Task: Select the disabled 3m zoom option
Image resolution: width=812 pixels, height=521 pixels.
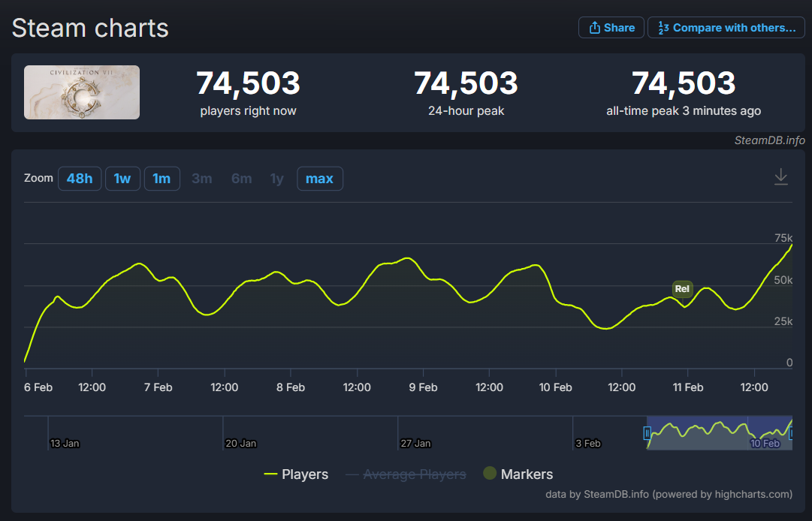Action: pos(202,179)
